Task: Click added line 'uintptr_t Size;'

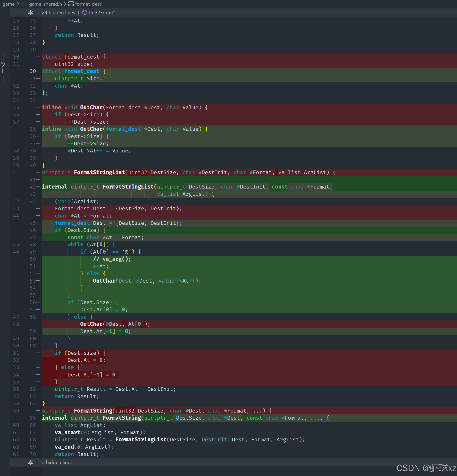Action: click(78, 79)
